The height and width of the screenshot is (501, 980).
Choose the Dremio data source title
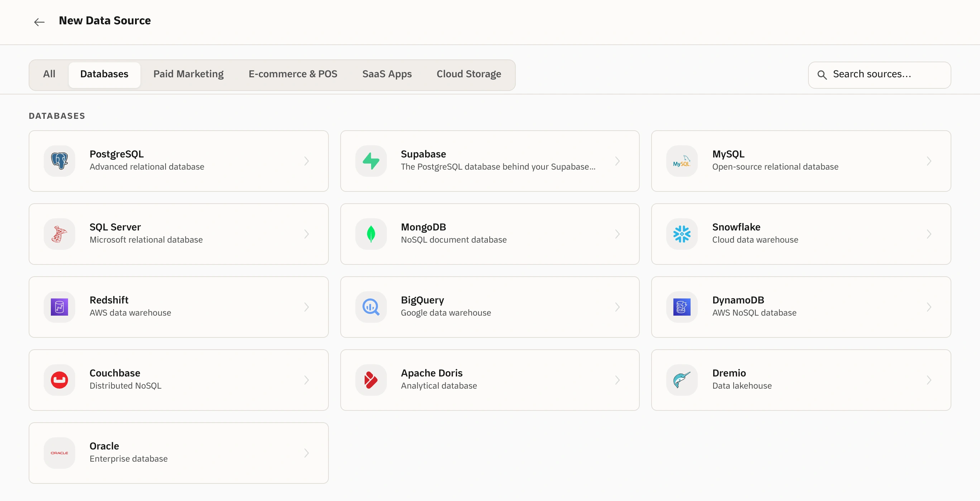pos(729,373)
